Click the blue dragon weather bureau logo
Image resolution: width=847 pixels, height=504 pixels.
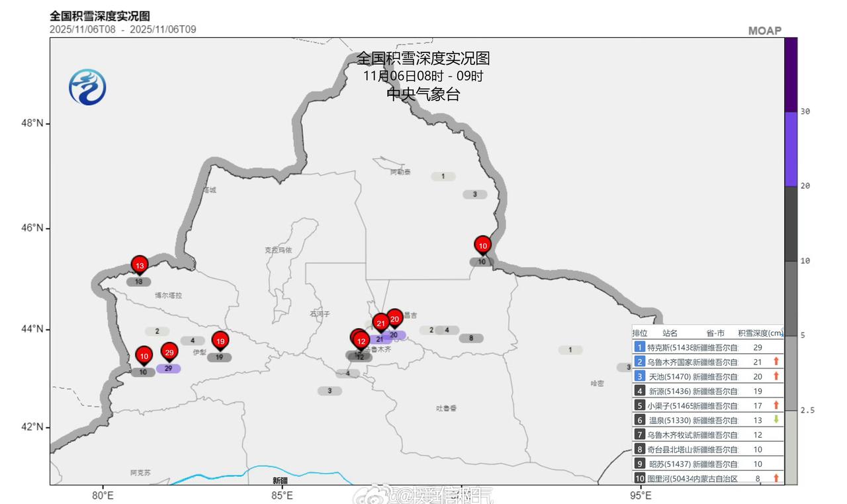tap(87, 87)
